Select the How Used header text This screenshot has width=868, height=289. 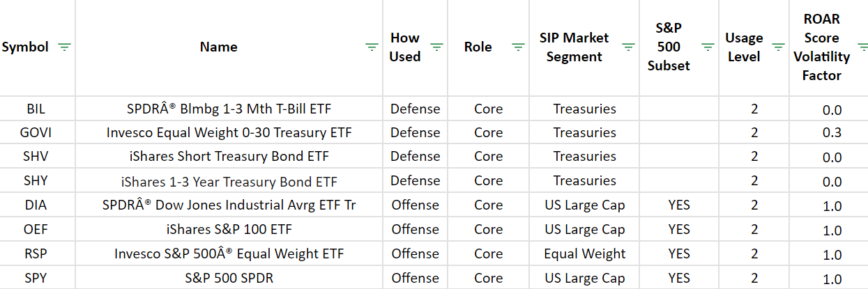pyautogui.click(x=405, y=47)
